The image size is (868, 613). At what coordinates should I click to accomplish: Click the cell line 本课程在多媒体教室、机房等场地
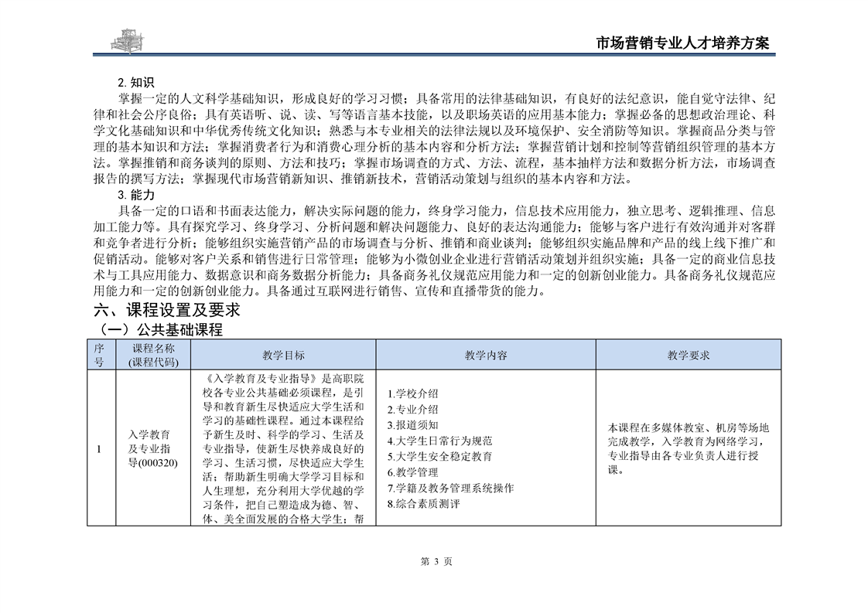point(689,427)
